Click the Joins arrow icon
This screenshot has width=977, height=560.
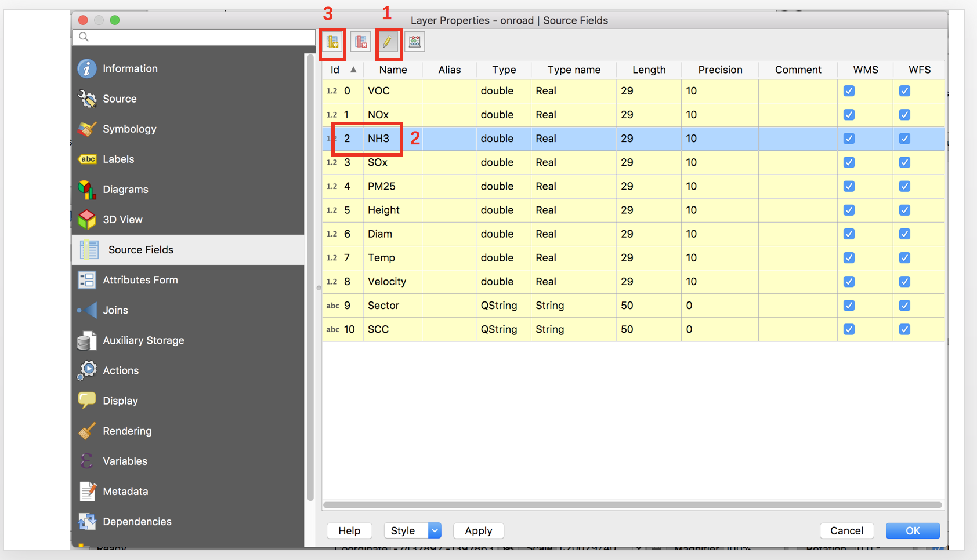pos(87,310)
